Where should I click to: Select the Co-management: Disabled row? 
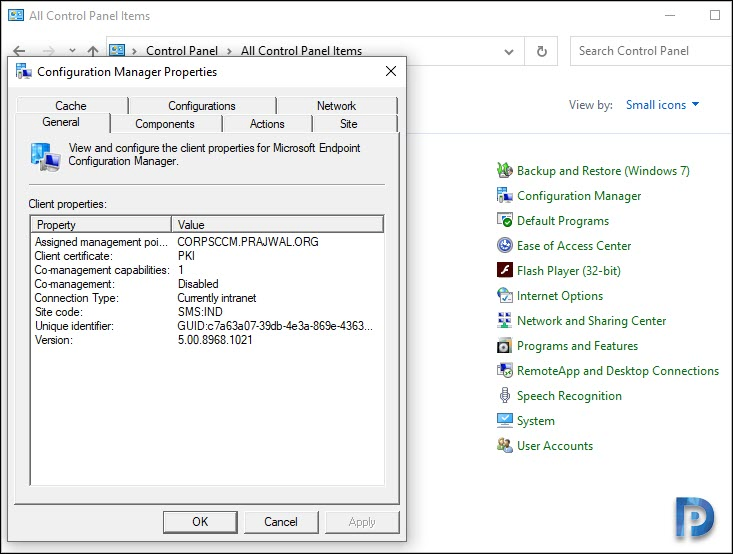[207, 284]
